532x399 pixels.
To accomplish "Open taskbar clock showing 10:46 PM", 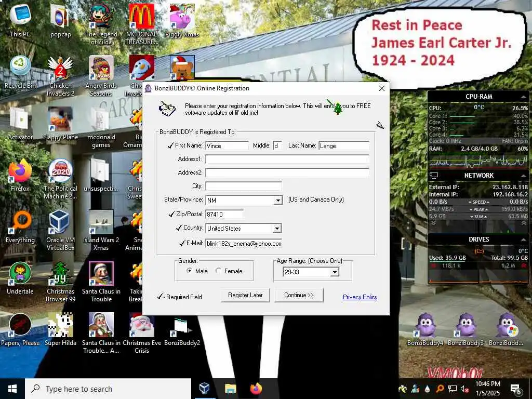I will 487,389.
